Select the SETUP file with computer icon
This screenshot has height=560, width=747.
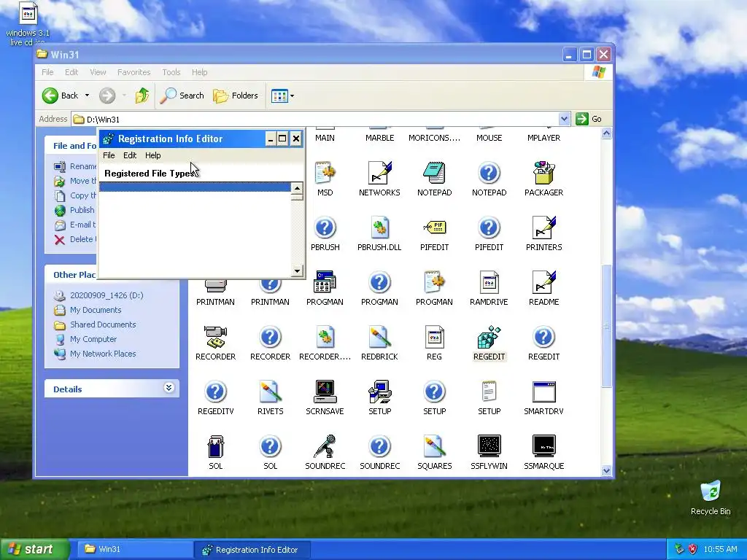click(379, 392)
